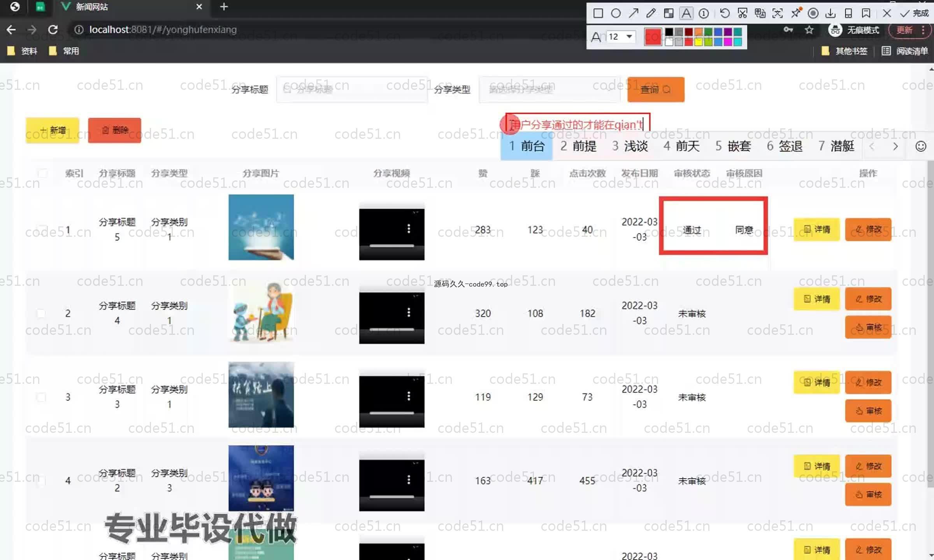Open the 阅读清单 reading list

[905, 51]
